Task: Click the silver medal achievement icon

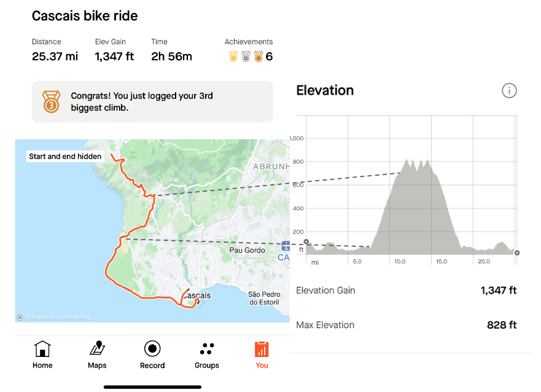Action: pos(246,57)
